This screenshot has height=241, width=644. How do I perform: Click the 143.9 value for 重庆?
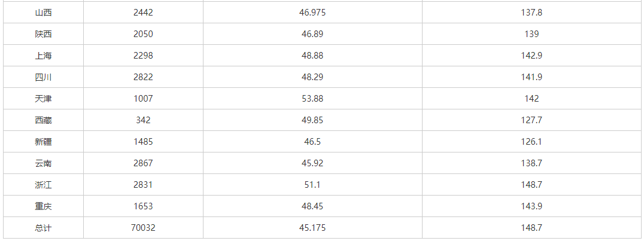pos(531,206)
